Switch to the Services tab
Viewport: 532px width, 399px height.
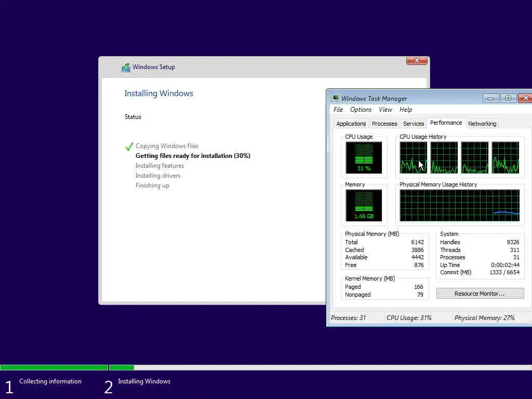[x=413, y=124]
